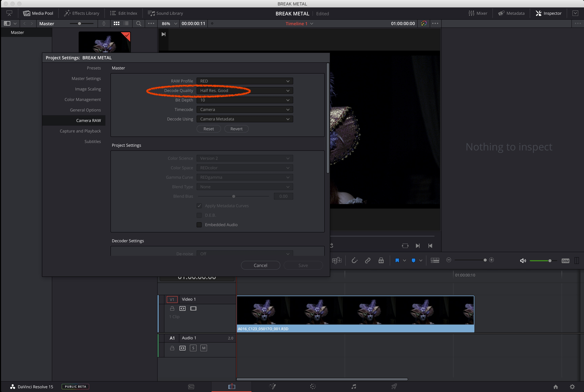Viewport: 584px width, 392px height.
Task: Open the Metadata panel
Action: (511, 13)
